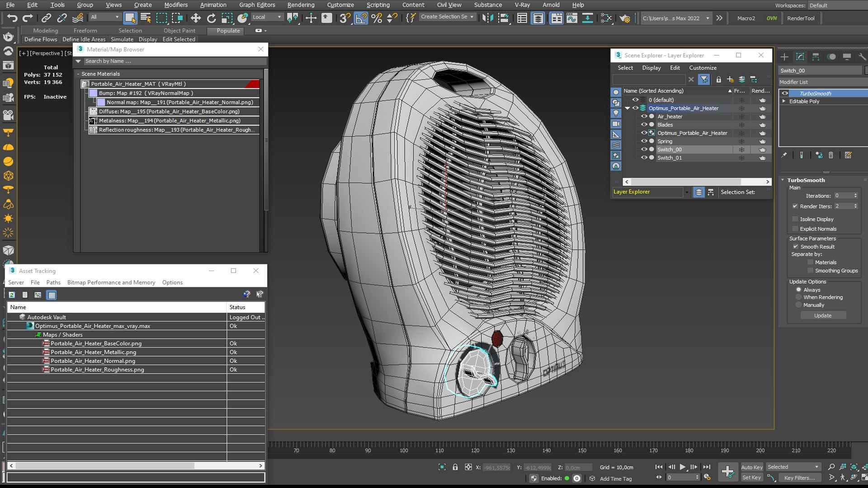This screenshot has height=488, width=868.
Task: Toggle the Percent Snap icon
Action: 377,18
